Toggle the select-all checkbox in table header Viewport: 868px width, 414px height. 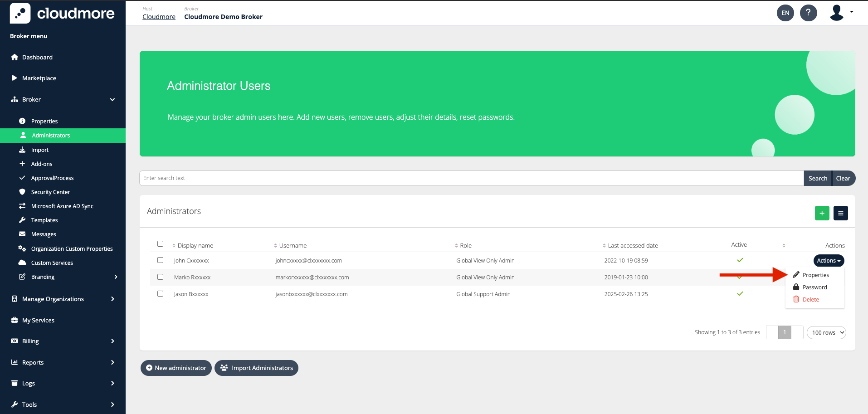pyautogui.click(x=160, y=244)
